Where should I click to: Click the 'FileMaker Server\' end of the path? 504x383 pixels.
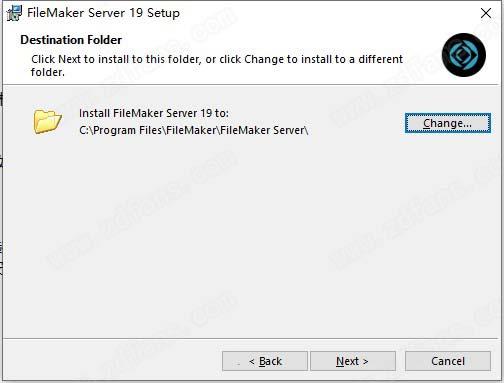tap(264, 130)
